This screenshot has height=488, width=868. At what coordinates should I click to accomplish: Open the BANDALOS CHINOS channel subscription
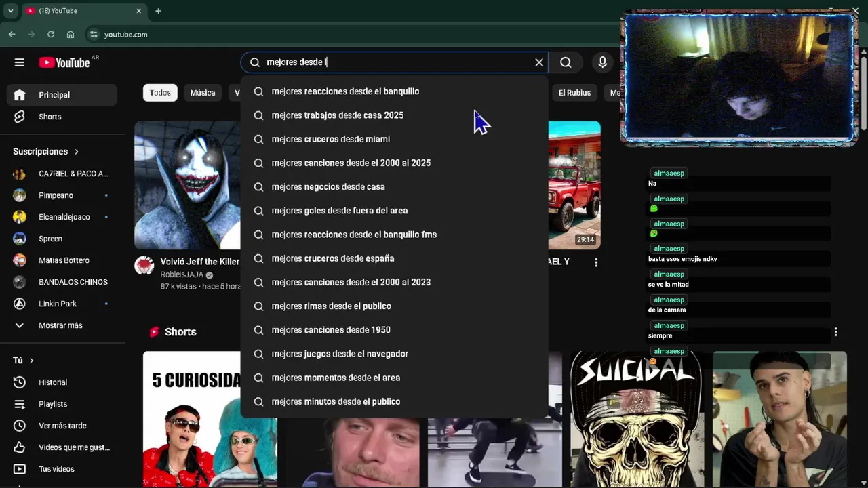(x=62, y=282)
